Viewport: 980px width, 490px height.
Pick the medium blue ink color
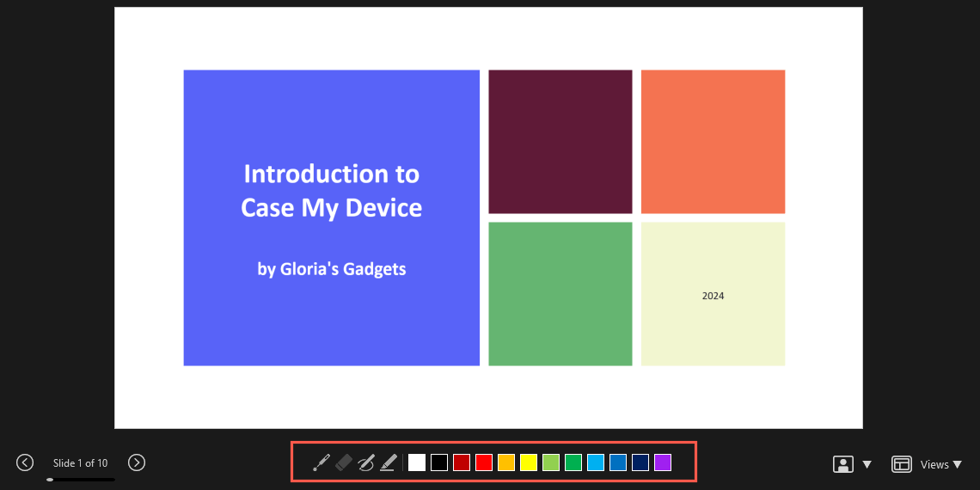point(618,462)
